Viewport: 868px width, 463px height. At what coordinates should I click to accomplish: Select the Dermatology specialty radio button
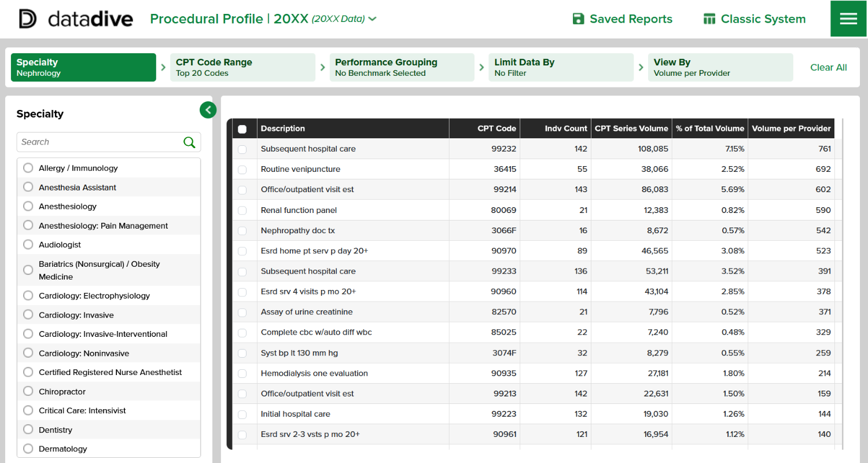click(x=28, y=449)
